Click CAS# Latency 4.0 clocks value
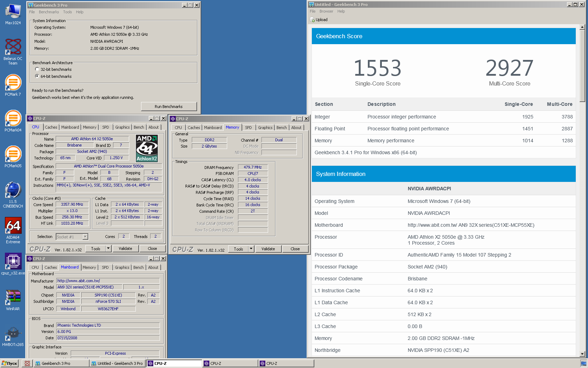Image resolution: width=588 pixels, height=368 pixels. [253, 180]
